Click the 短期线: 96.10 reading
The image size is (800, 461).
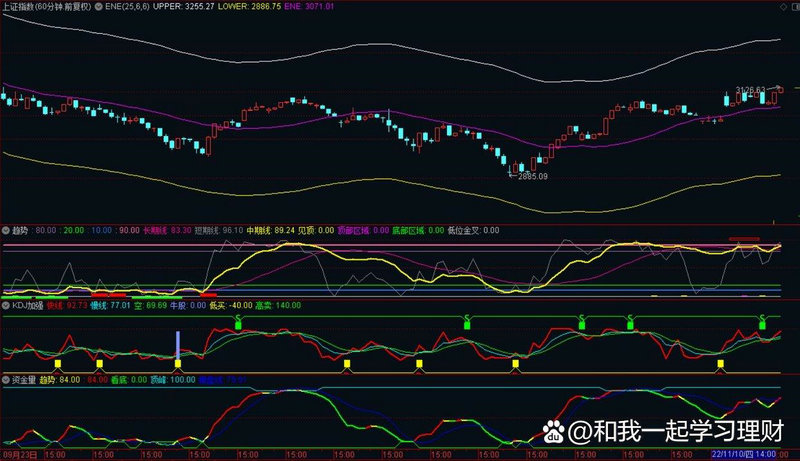219,230
